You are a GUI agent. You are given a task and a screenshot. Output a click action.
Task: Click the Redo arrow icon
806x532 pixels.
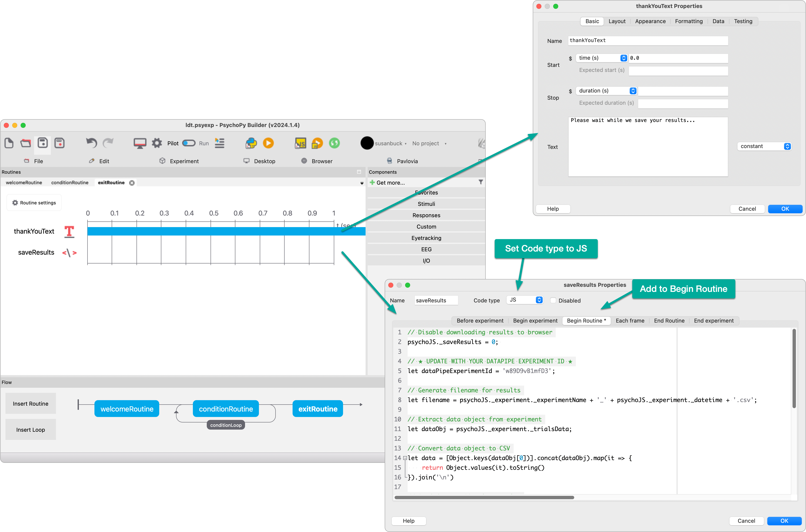(108, 143)
